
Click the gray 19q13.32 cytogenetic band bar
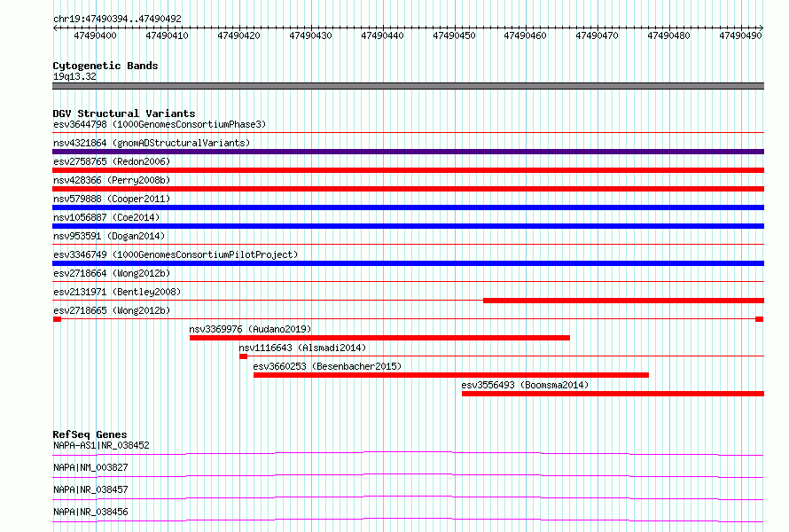coord(408,86)
